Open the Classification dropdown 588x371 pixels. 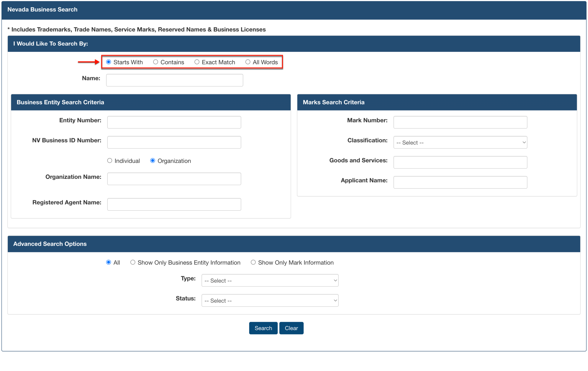pyautogui.click(x=460, y=143)
